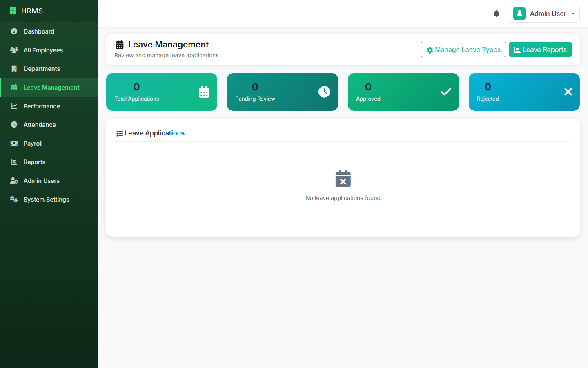Viewport: 588px width, 368px height.
Task: Click 'Review and manage leave applications' subtitle
Action: pyautogui.click(x=167, y=55)
